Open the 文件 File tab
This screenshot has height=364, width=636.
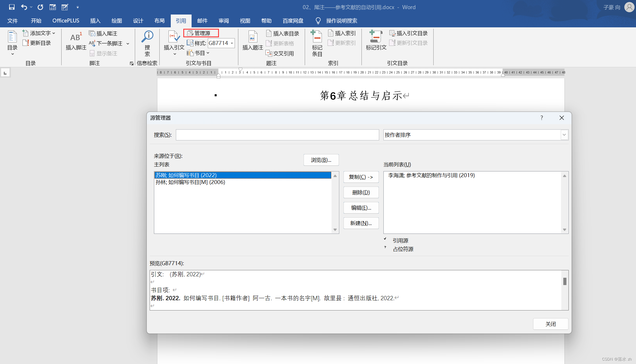pos(13,21)
